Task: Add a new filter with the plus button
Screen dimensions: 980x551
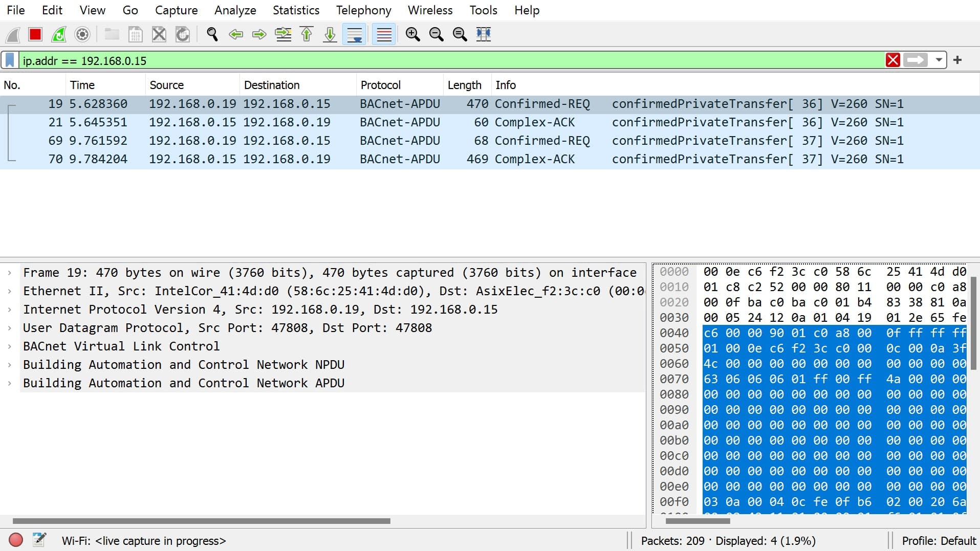Action: (x=957, y=60)
